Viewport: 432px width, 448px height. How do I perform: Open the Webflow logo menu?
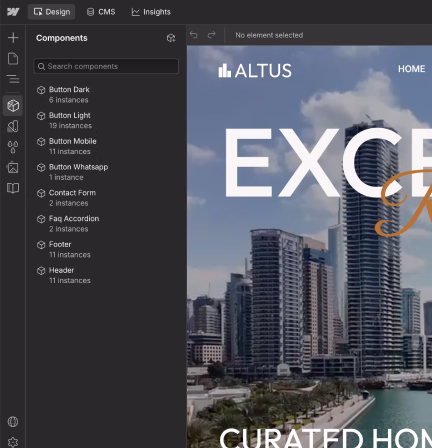[13, 12]
